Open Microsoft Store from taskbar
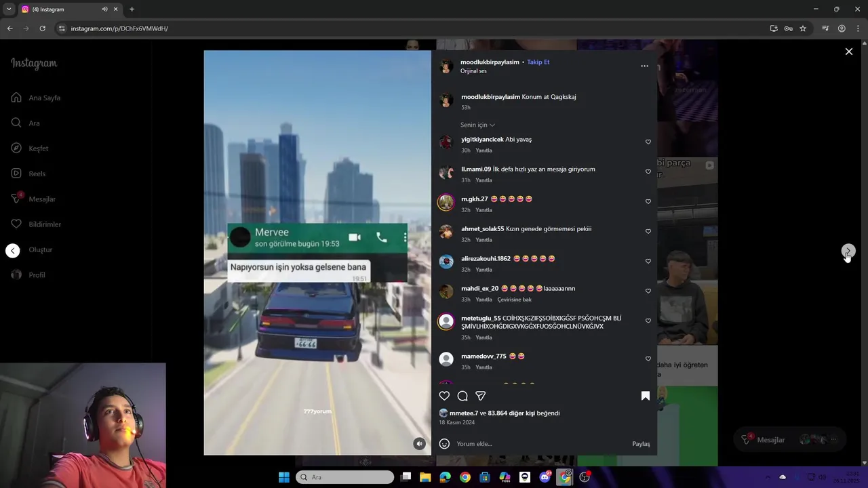868x488 pixels. click(x=485, y=477)
